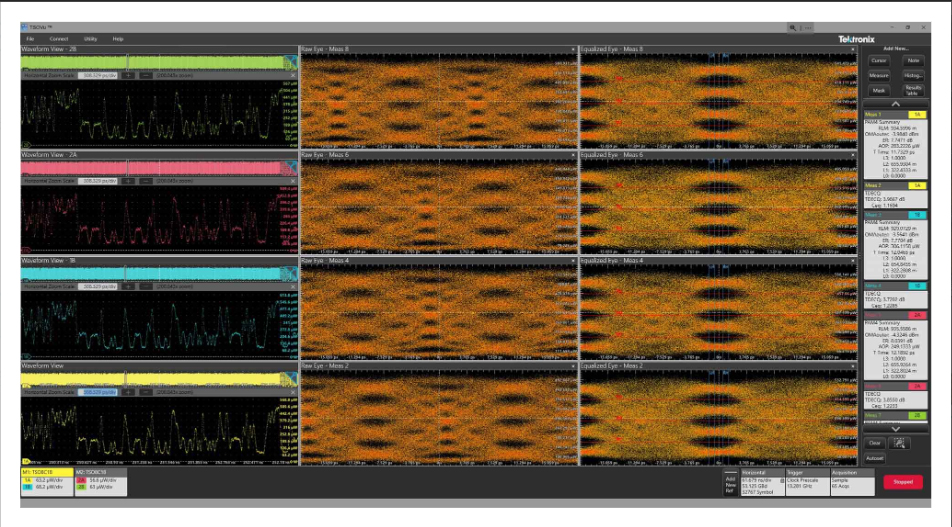Close the Raw Eye - Meas 6 panel
This screenshot has width=952, height=527.
(x=573, y=155)
